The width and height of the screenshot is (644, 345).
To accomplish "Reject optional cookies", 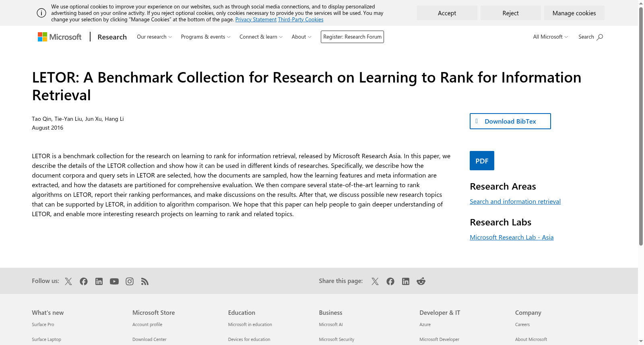I will click(x=511, y=13).
